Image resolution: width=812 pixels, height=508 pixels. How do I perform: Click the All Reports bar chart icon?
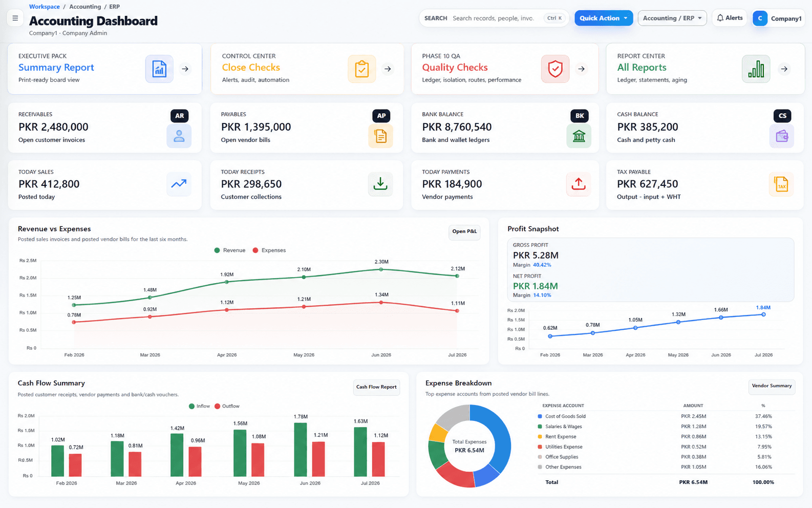coord(756,69)
